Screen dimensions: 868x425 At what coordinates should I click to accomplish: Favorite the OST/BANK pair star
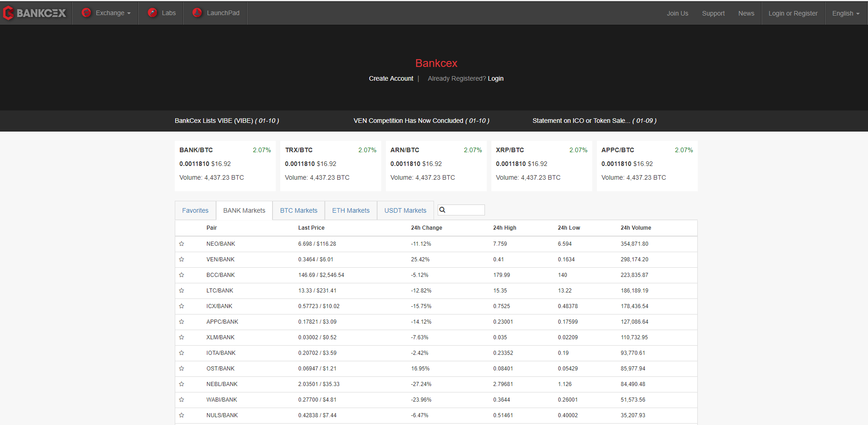click(x=182, y=369)
